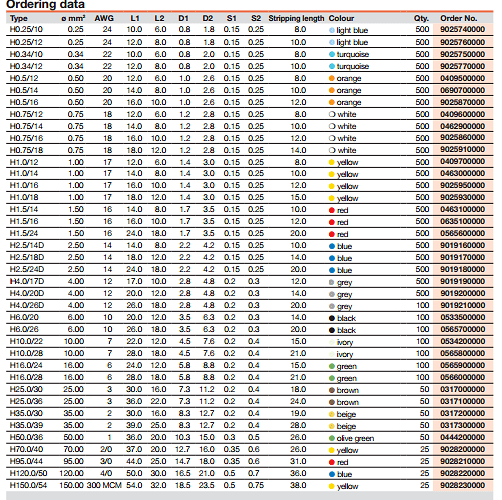The width and height of the screenshot is (502, 500).
Task: Click the black dot in row H6.0/20
Action: (332, 318)
